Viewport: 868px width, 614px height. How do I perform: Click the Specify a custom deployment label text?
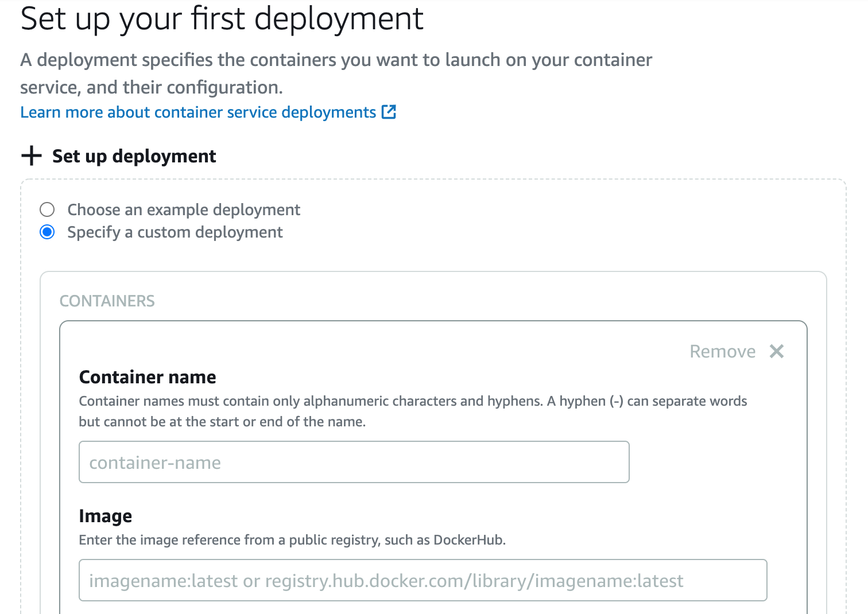[x=175, y=232]
